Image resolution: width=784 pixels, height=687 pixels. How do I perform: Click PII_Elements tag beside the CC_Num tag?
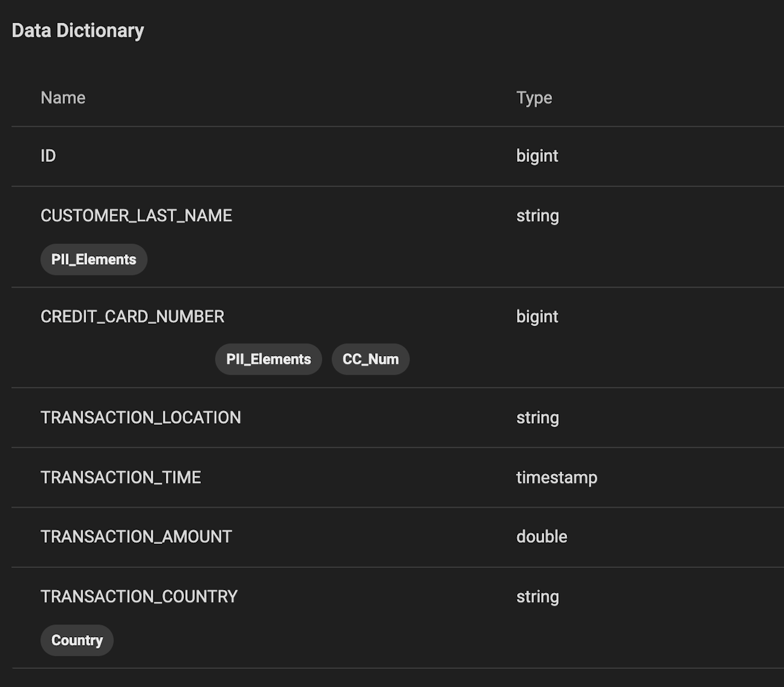point(268,359)
